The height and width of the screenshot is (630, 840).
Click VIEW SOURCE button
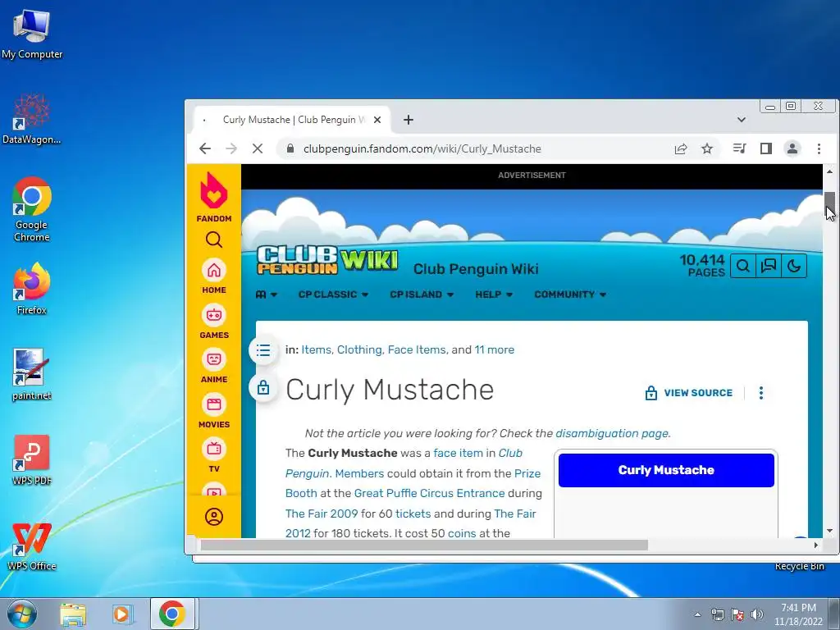click(x=688, y=393)
